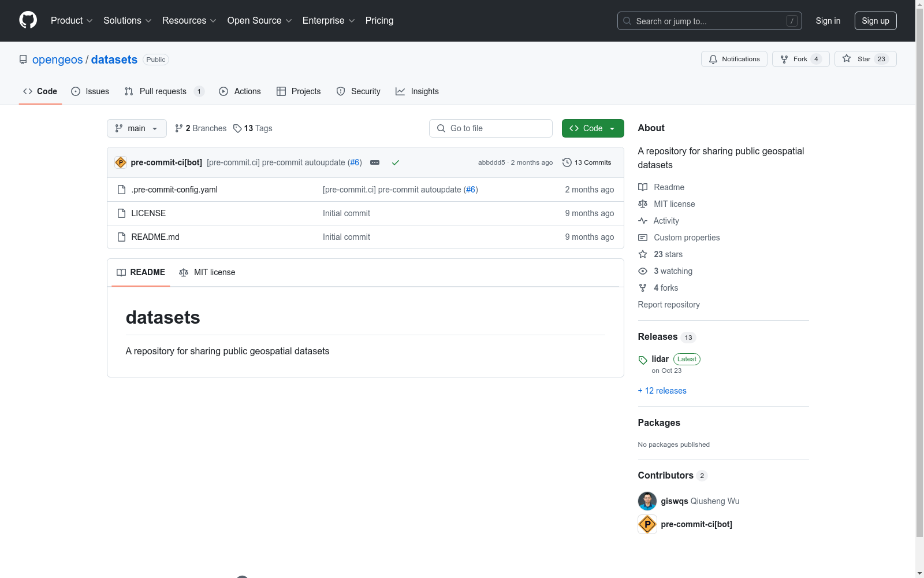Click the datasets repository name link
Image resolution: width=924 pixels, height=578 pixels.
114,60
